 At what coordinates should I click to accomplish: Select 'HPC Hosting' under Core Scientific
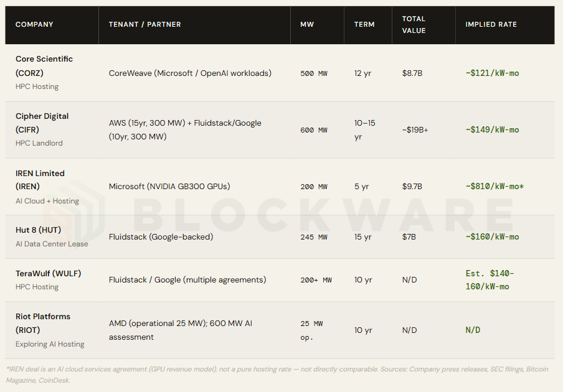pos(37,86)
